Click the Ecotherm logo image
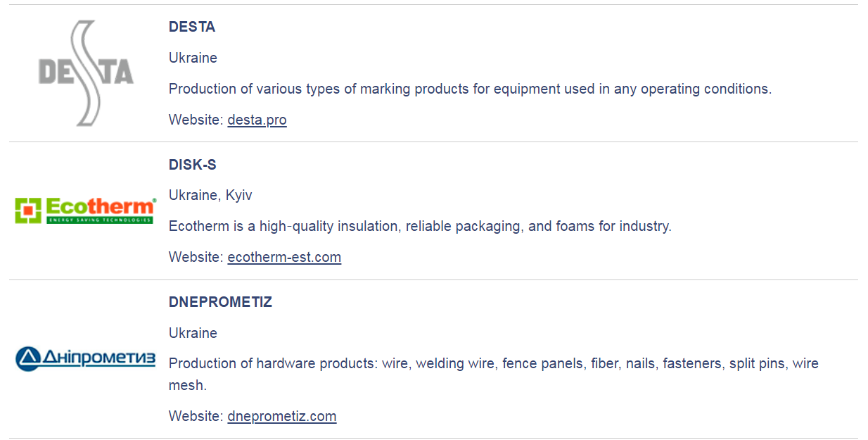The image size is (868, 440). (x=85, y=210)
